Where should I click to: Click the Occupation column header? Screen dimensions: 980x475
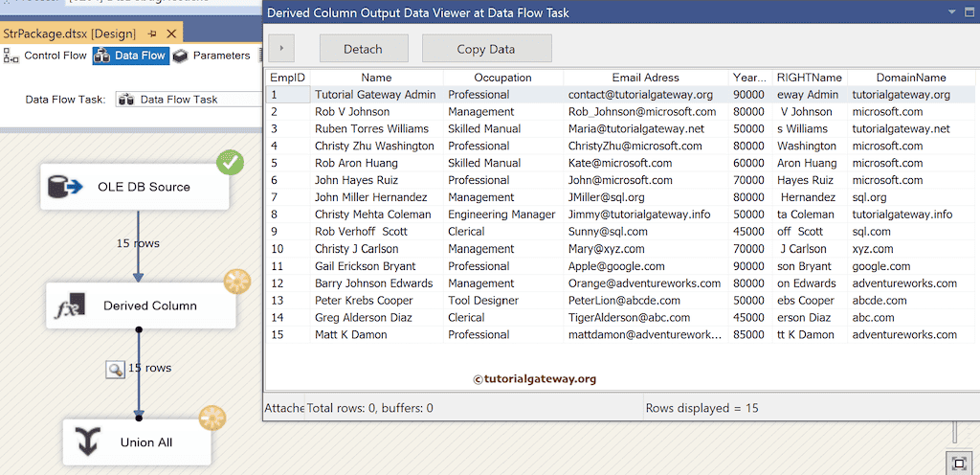503,78
